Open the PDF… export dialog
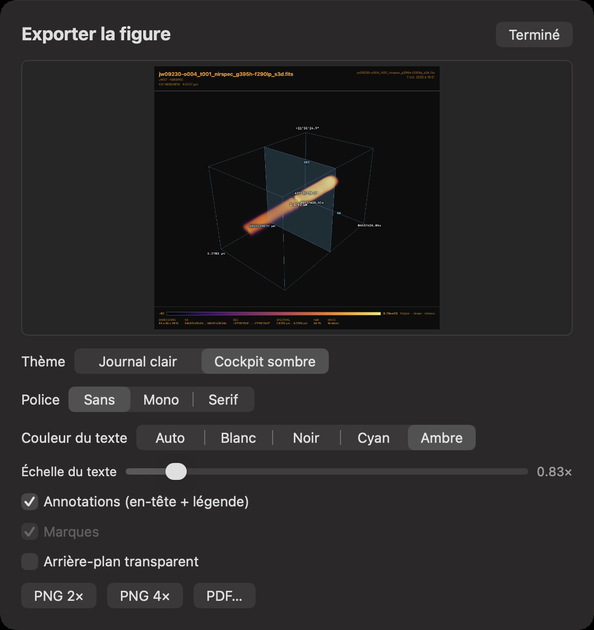 click(224, 595)
